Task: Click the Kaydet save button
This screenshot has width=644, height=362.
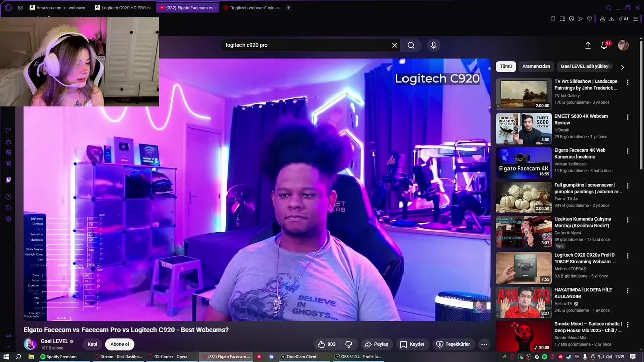Action: (x=412, y=344)
